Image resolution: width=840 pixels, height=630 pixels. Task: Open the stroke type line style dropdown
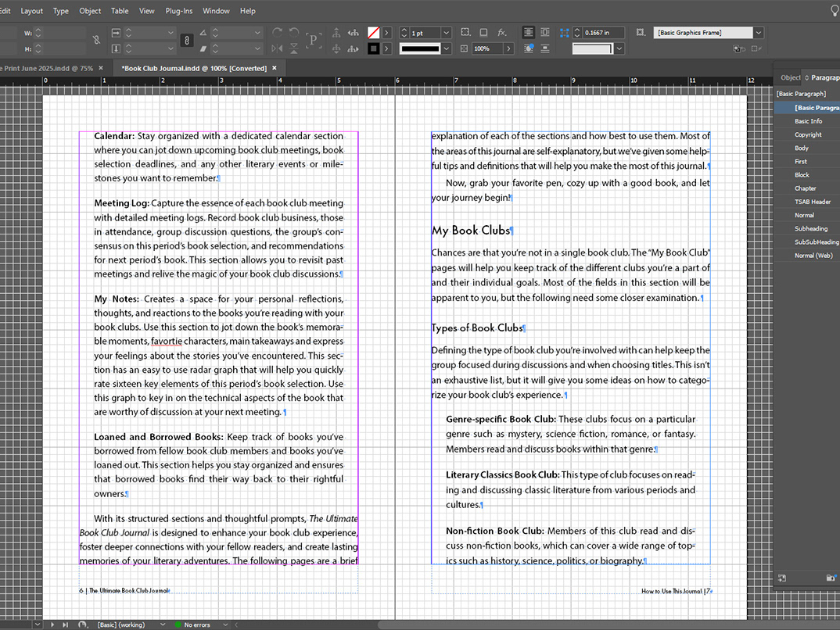coord(446,48)
